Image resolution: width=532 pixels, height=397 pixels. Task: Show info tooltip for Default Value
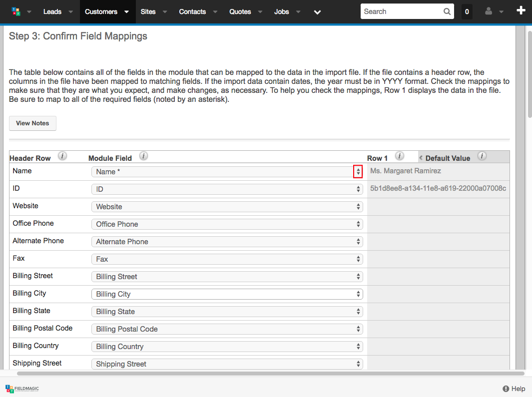pos(482,156)
